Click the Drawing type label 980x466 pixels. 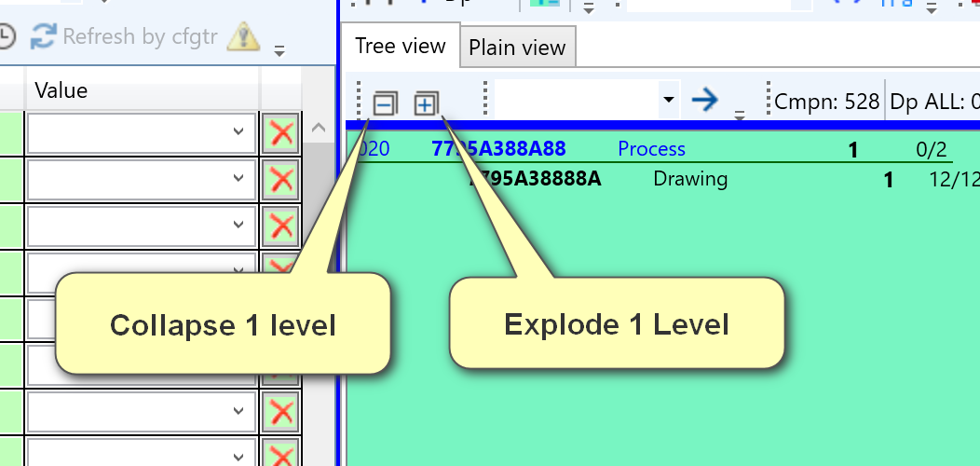tap(690, 179)
